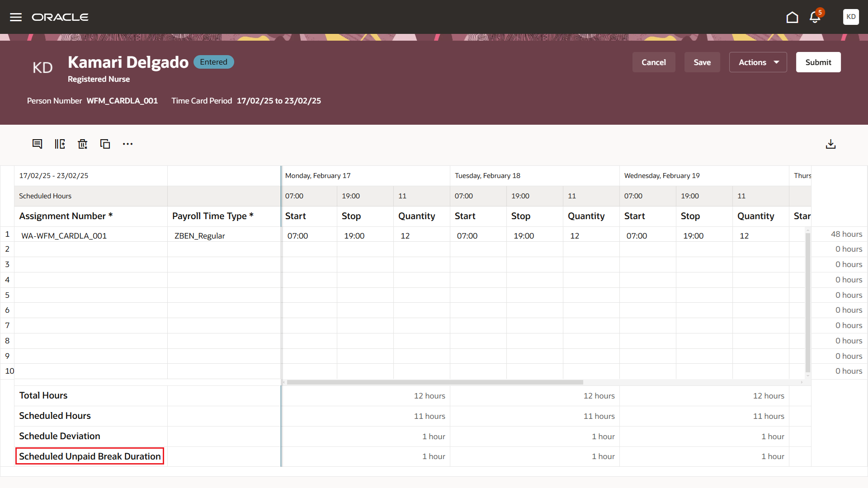Download the timecard data
This screenshot has height=488, width=868.
[x=831, y=144]
